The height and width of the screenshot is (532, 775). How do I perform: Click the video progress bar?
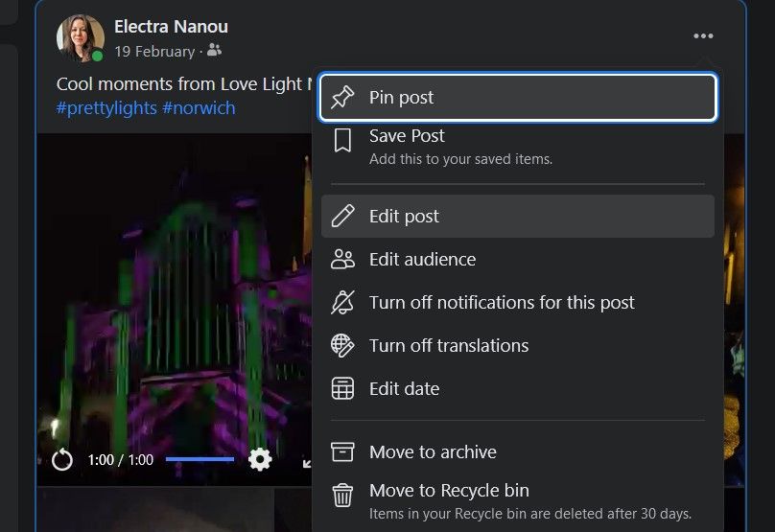point(200,459)
